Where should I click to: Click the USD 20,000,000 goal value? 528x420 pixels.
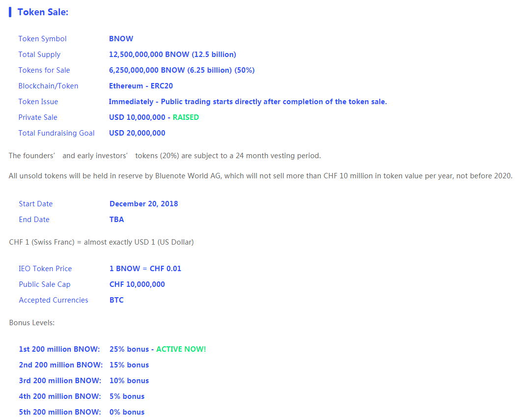[x=137, y=133]
